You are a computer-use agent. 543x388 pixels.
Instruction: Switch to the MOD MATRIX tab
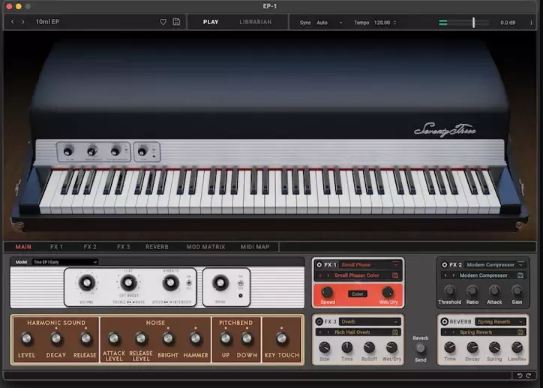(x=206, y=247)
